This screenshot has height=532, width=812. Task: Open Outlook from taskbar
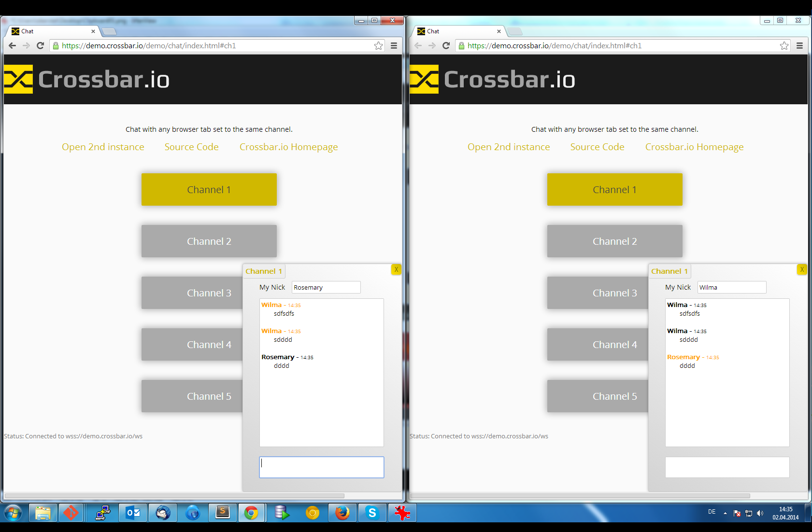[x=133, y=513]
